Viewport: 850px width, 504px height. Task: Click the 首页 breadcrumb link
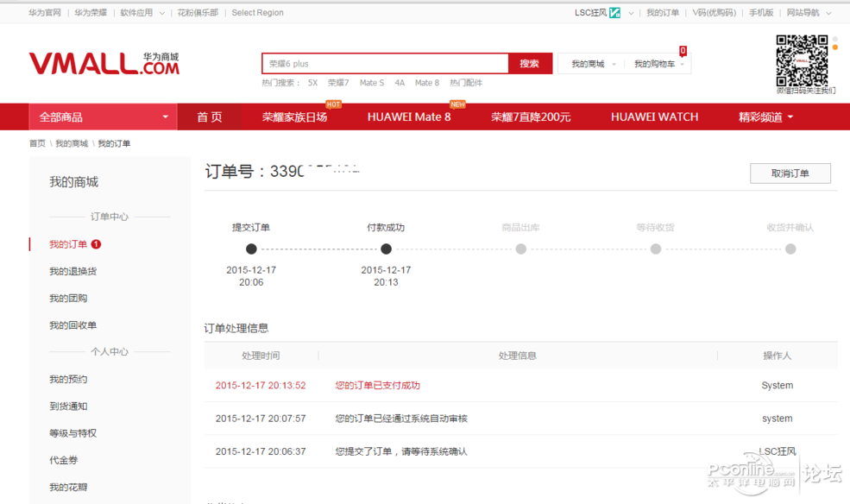37,143
